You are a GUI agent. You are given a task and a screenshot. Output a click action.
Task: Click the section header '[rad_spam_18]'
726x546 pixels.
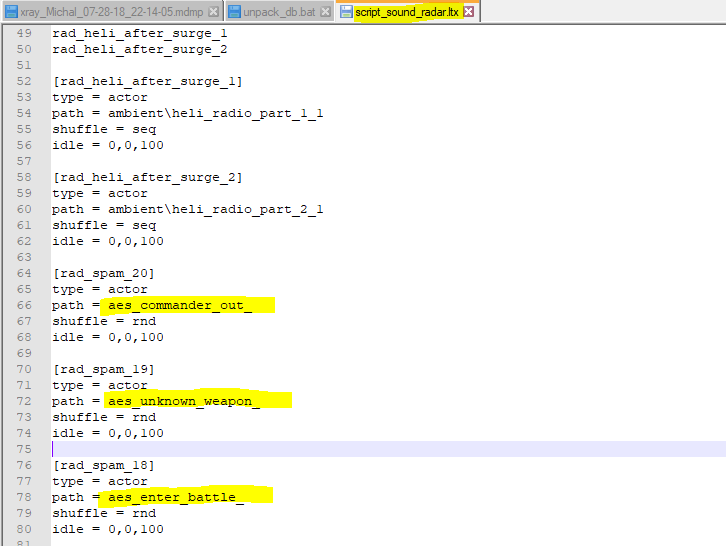(x=103, y=465)
